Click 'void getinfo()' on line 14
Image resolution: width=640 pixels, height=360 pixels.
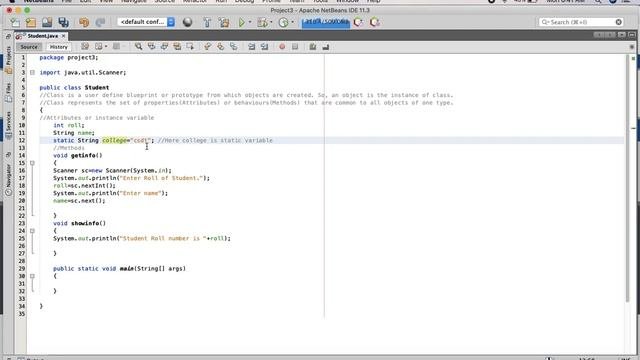click(x=78, y=156)
